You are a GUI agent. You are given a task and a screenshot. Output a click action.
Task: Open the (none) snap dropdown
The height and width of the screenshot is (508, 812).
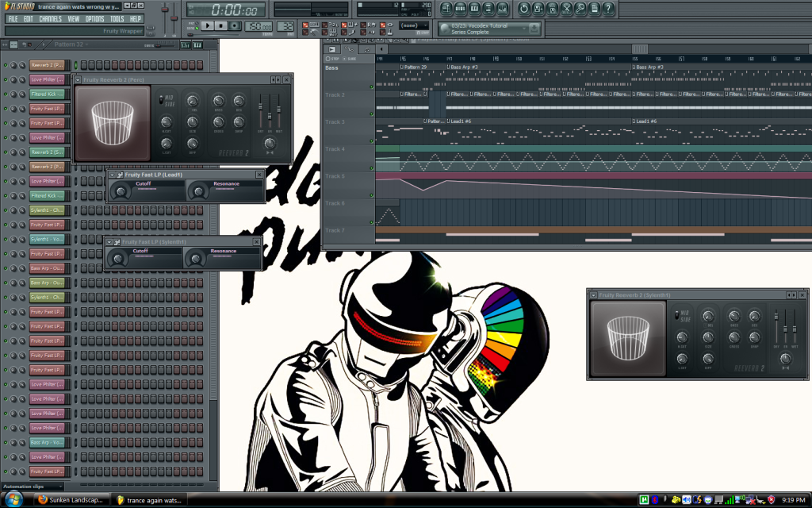(414, 25)
